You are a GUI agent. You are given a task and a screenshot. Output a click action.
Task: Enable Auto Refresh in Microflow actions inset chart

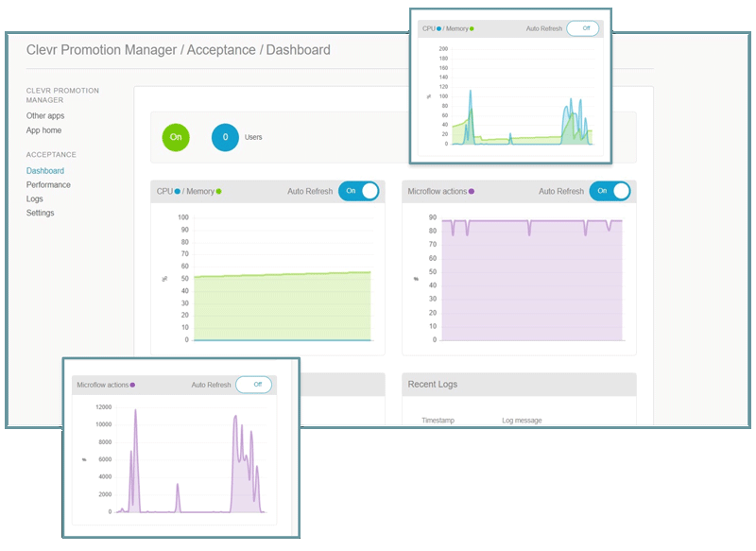[x=254, y=385]
